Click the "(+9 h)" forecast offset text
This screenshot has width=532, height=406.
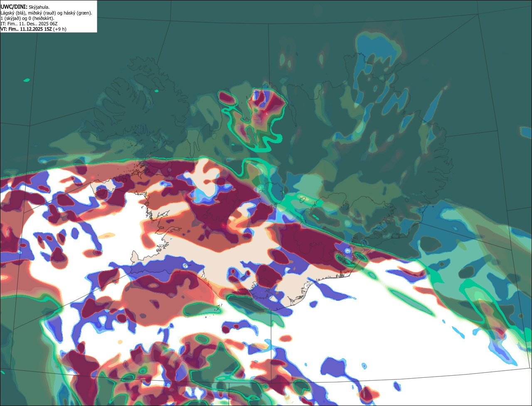click(60, 29)
